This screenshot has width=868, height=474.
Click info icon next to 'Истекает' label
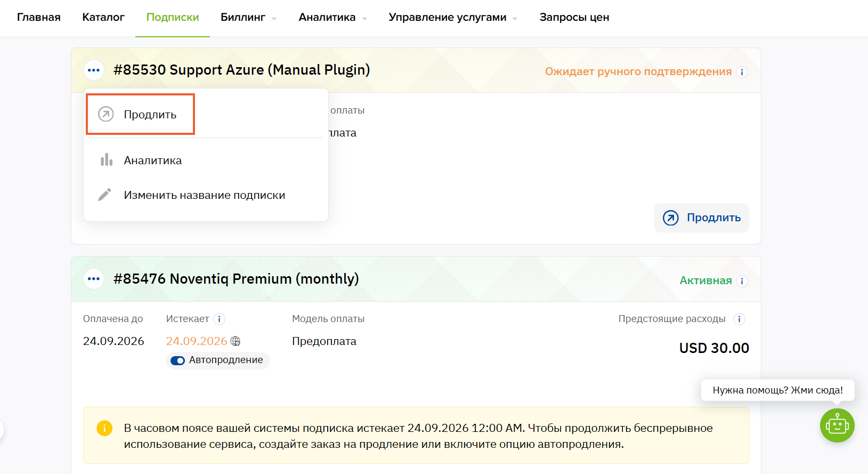[219, 319]
